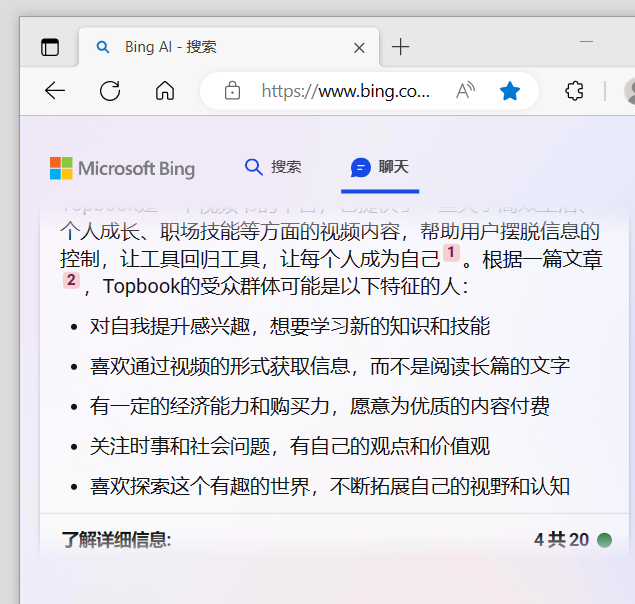Viewport: 635px width, 604px height.
Task: Click the 4 共 20 turn counter
Action: pyautogui.click(x=561, y=540)
